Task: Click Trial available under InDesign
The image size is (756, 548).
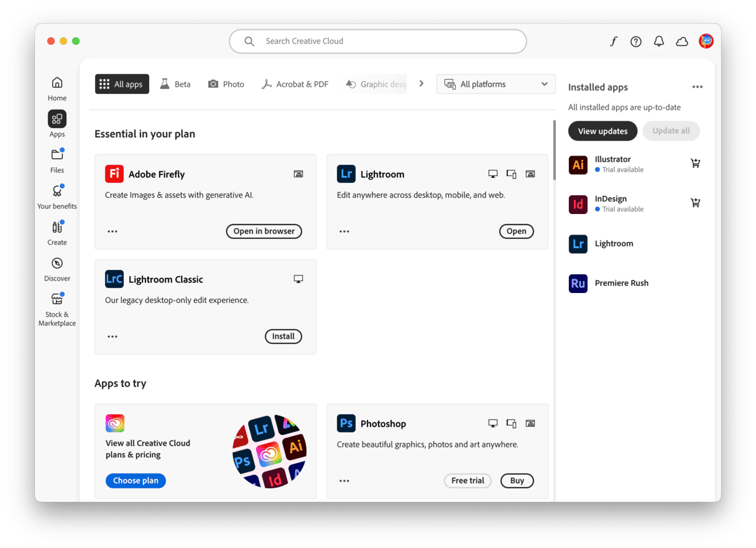Action: coord(619,210)
